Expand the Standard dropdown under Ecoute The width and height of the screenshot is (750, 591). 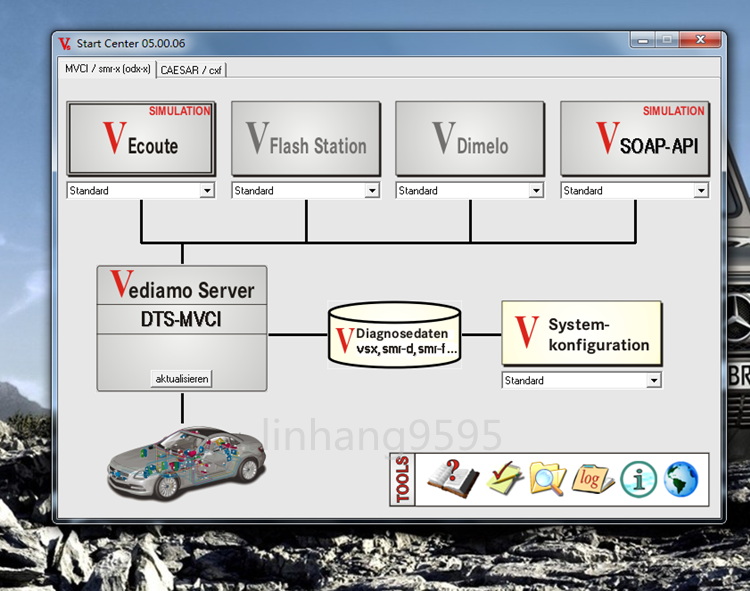click(x=207, y=190)
